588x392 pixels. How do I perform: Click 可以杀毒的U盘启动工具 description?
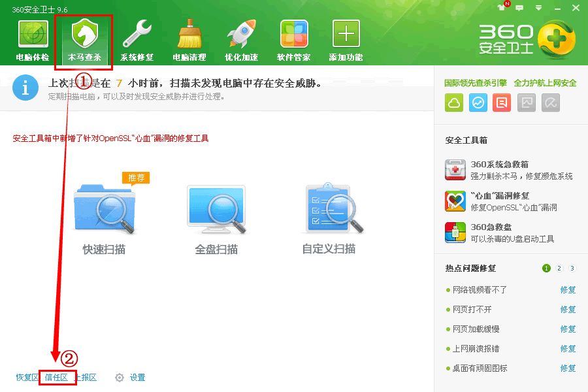pyautogui.click(x=512, y=239)
